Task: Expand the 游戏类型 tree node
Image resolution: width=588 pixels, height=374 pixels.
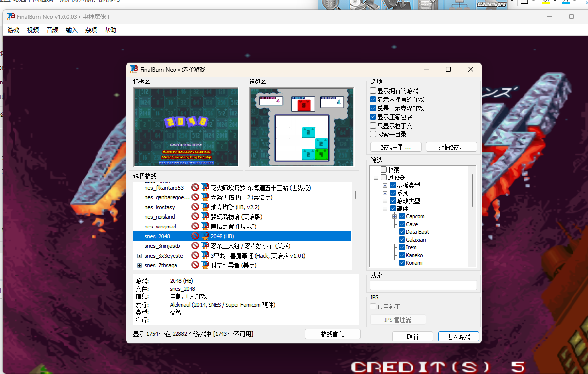Action: [385, 201]
